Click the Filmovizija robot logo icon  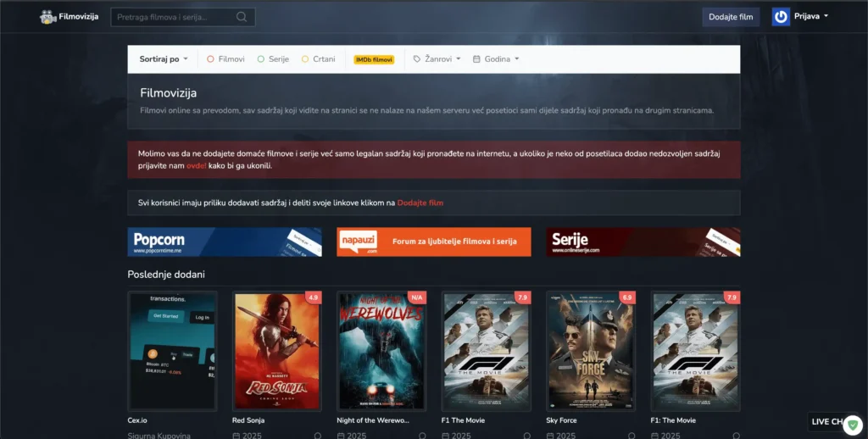(48, 17)
